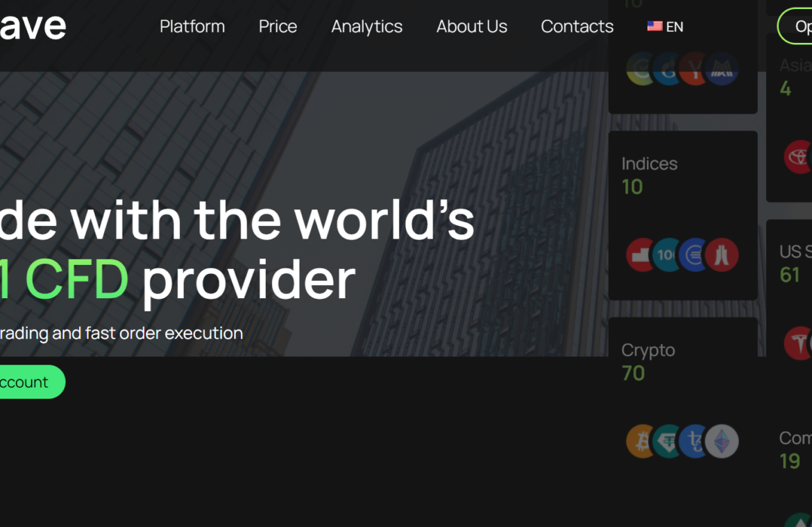Click the US flag icon
812x527 pixels.
click(x=654, y=26)
